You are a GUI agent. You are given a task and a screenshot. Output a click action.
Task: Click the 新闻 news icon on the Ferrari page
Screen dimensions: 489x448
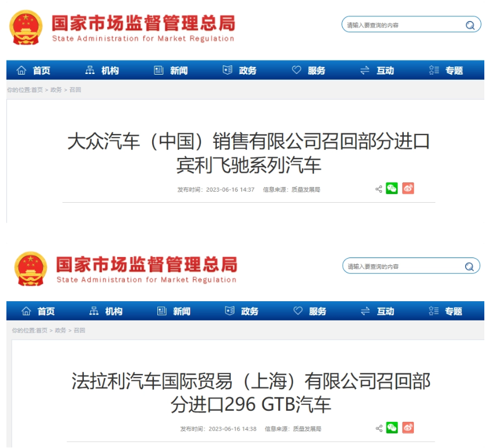(x=162, y=311)
